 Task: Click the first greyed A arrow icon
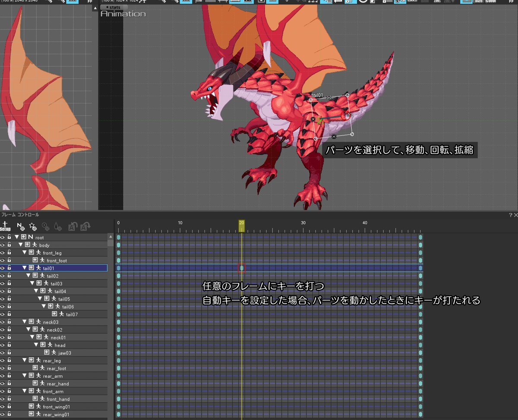coord(73,226)
